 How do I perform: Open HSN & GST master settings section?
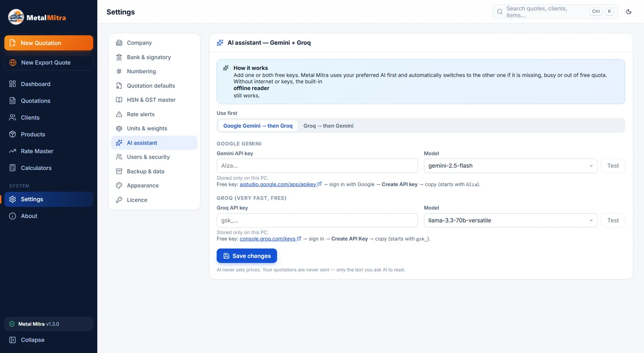[x=154, y=100]
